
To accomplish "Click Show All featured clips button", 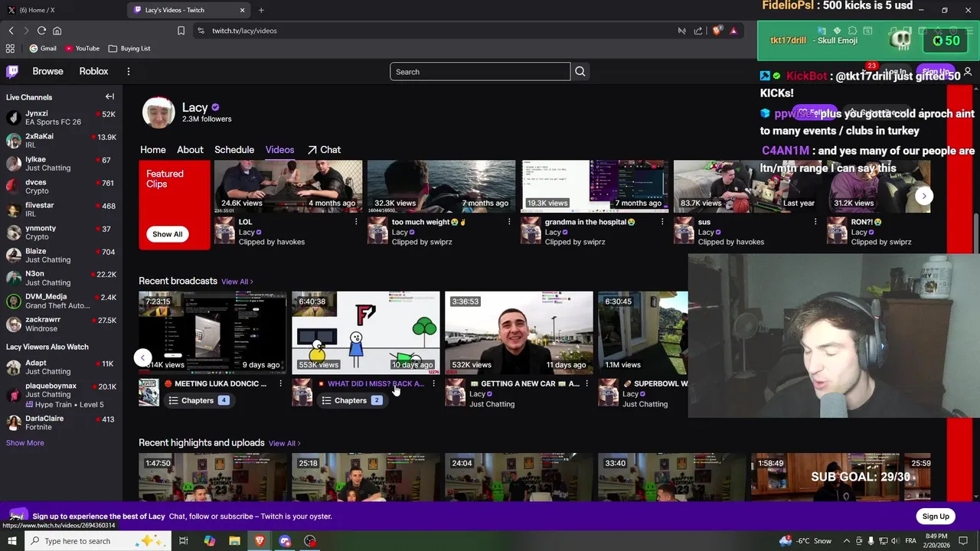I will 167,234.
